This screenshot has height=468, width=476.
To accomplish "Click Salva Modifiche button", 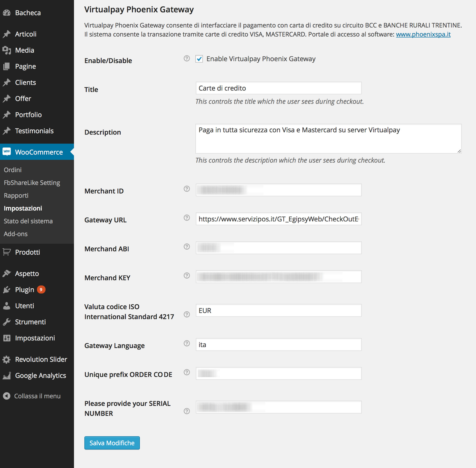I will [x=112, y=443].
